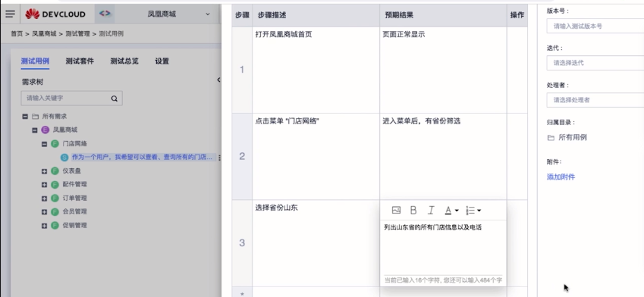Select the 作为一个用户 story tree item
The height and width of the screenshot is (297, 644).
142,157
